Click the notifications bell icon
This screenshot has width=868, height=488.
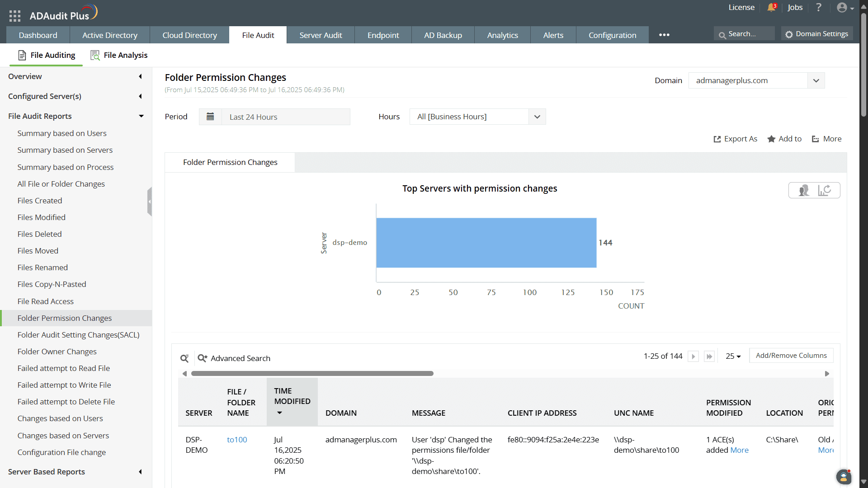771,8
